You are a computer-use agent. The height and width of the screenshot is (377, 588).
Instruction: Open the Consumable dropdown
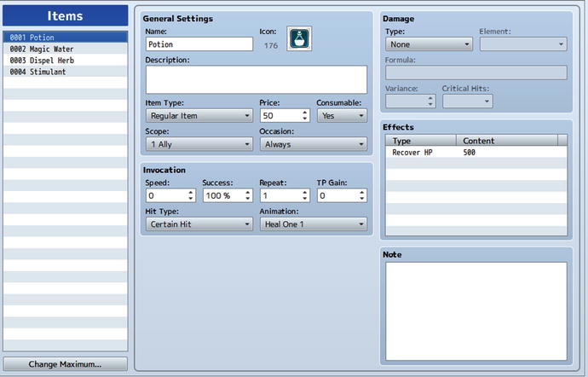[x=342, y=116]
